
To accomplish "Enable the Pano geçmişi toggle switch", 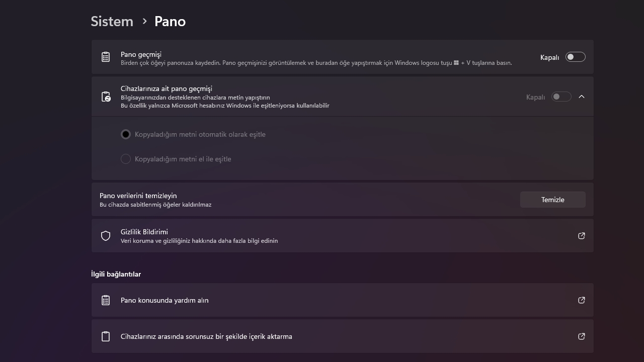I will 575,57.
